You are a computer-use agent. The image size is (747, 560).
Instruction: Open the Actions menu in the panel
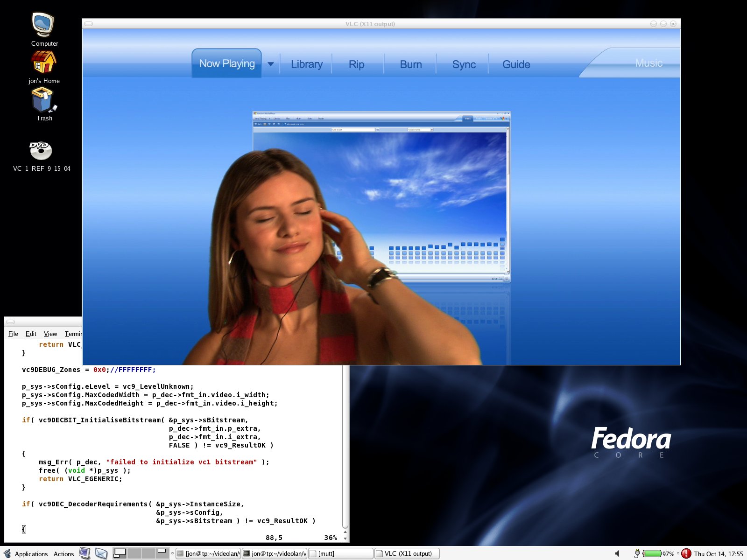coord(63,554)
